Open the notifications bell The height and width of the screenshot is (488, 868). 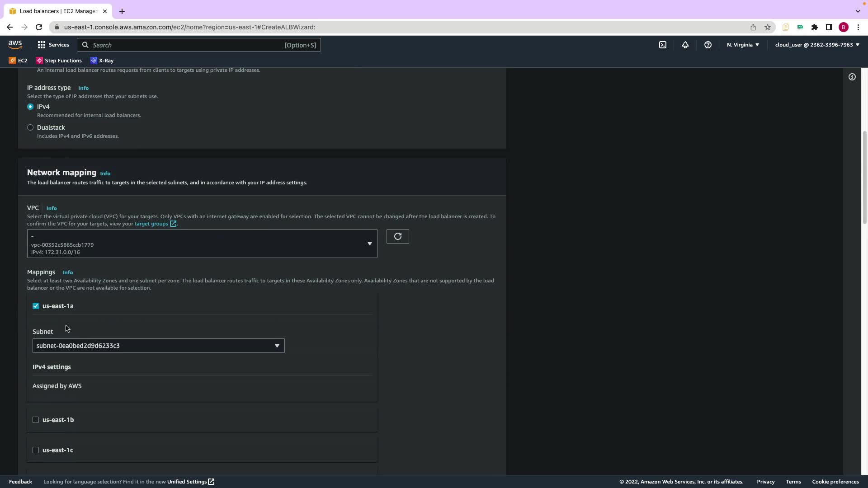point(685,45)
